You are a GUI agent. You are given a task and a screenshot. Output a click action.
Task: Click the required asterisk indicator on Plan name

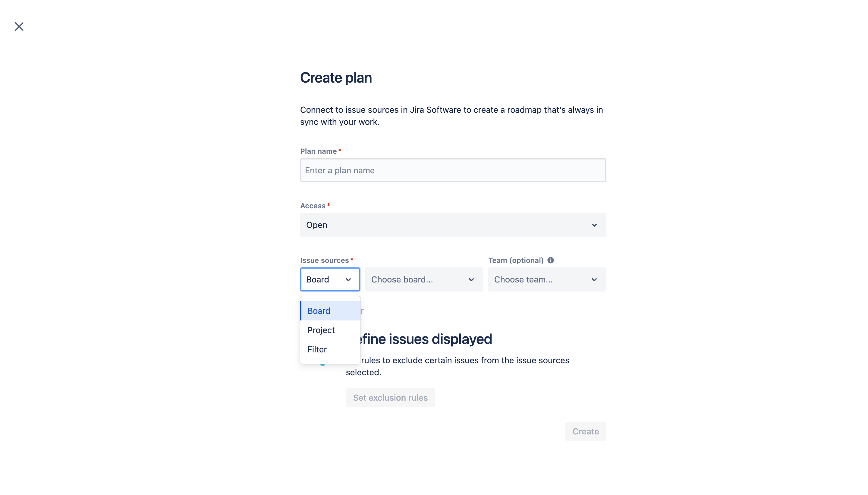340,151
